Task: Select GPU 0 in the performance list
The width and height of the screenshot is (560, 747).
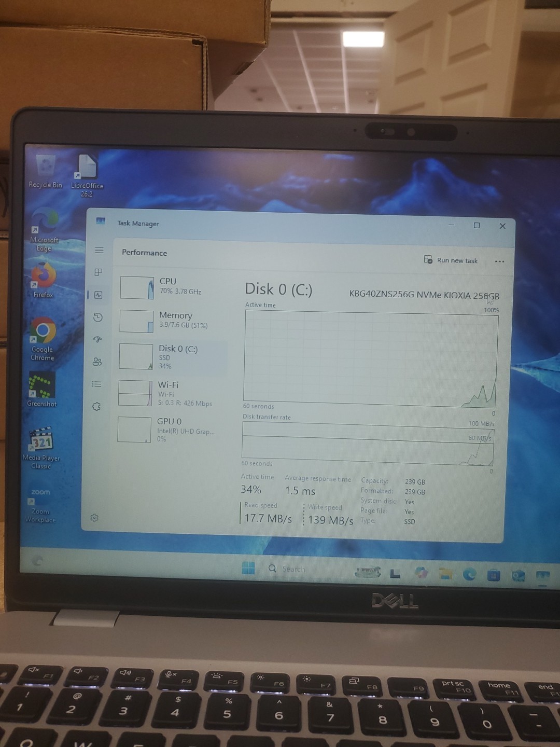Action: [171, 430]
